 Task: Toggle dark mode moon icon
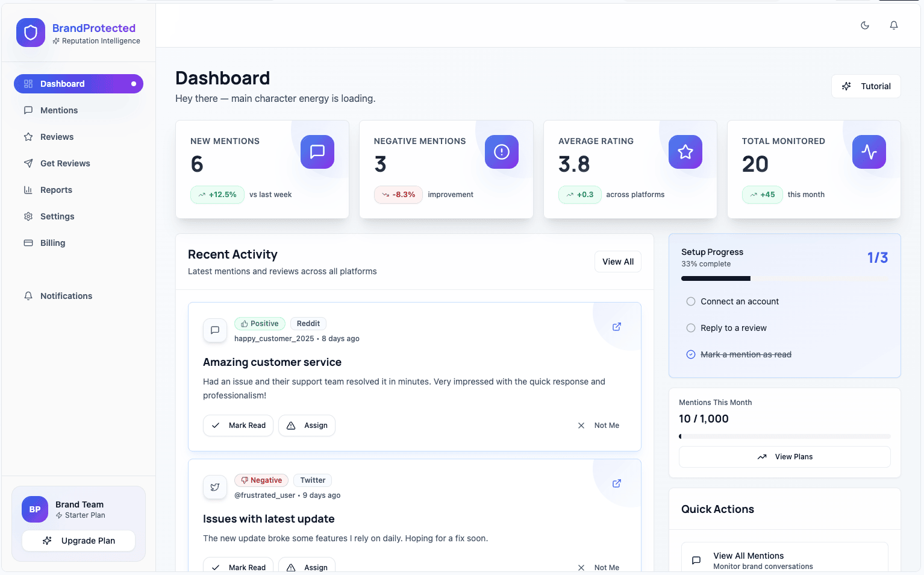pyautogui.click(x=865, y=25)
